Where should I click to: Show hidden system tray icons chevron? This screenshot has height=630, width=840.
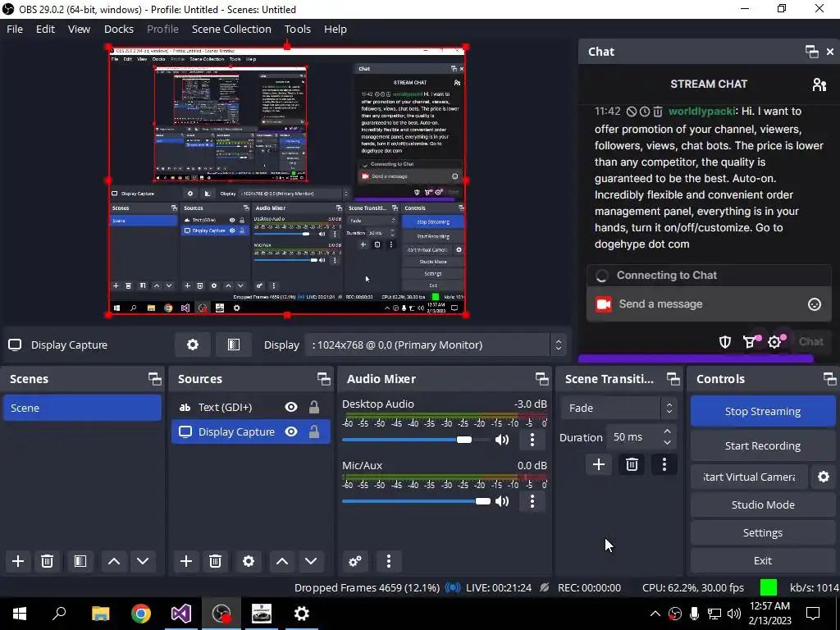(x=655, y=614)
